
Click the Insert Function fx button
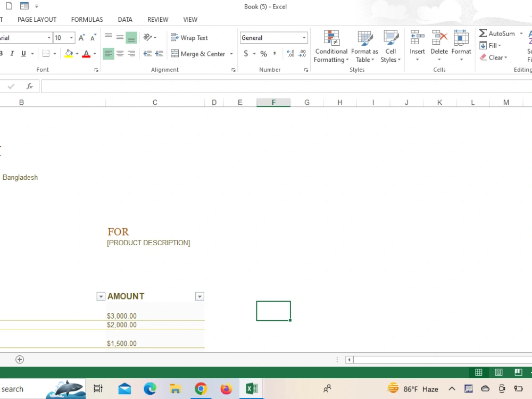click(29, 86)
